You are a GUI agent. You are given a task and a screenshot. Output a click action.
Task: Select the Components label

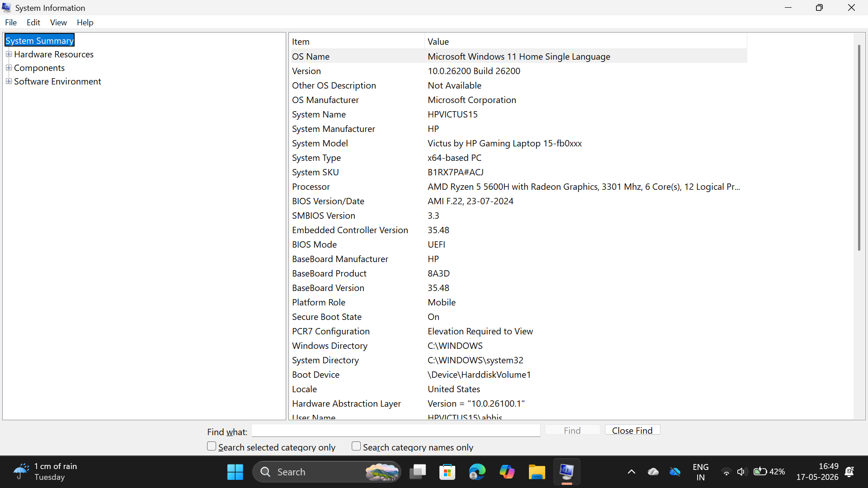[39, 68]
